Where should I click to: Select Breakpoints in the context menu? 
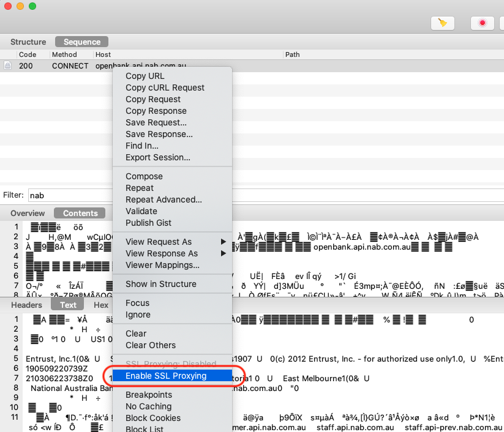[x=148, y=395]
